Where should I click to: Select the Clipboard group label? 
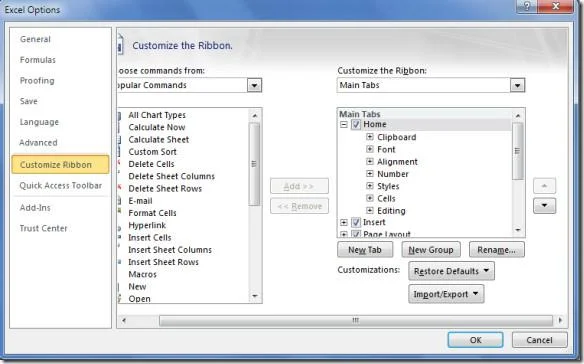coord(397,137)
